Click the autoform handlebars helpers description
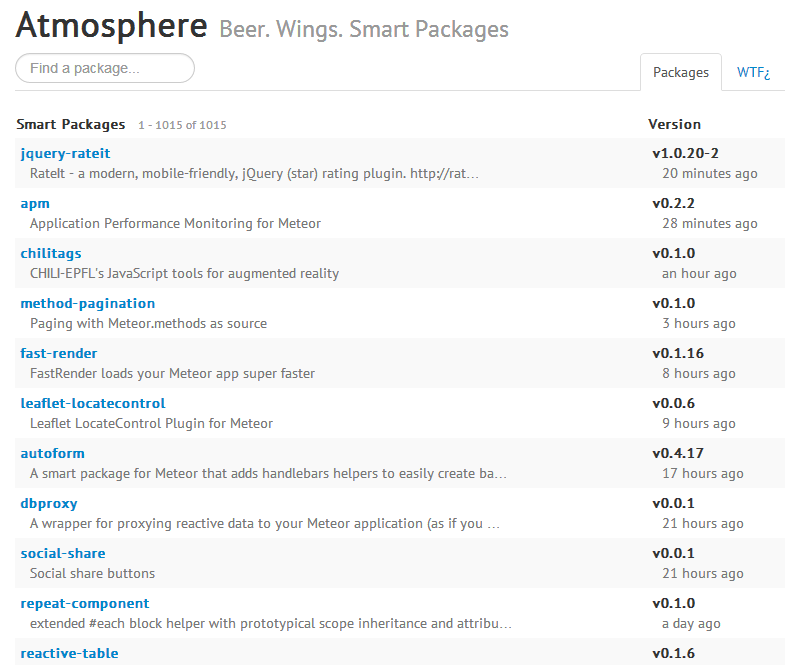Viewport: 796px width, 665px height. point(268,474)
